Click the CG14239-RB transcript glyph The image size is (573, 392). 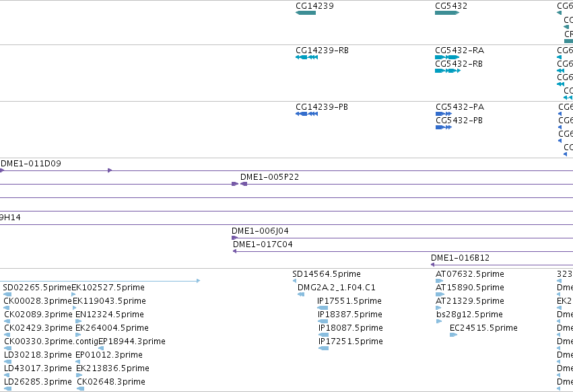coord(306,57)
